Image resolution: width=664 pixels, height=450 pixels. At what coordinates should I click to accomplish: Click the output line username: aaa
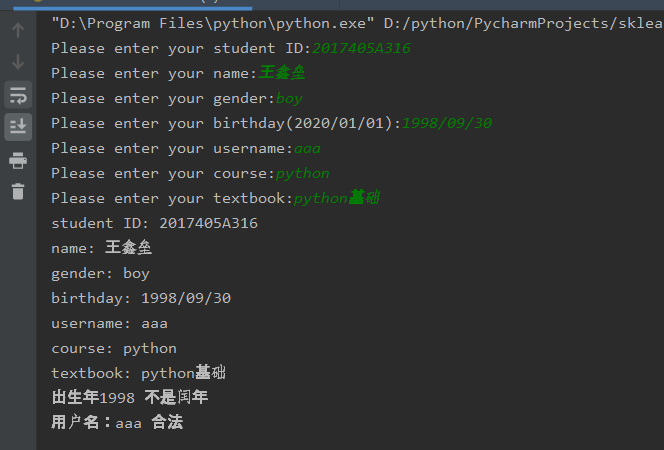point(109,323)
